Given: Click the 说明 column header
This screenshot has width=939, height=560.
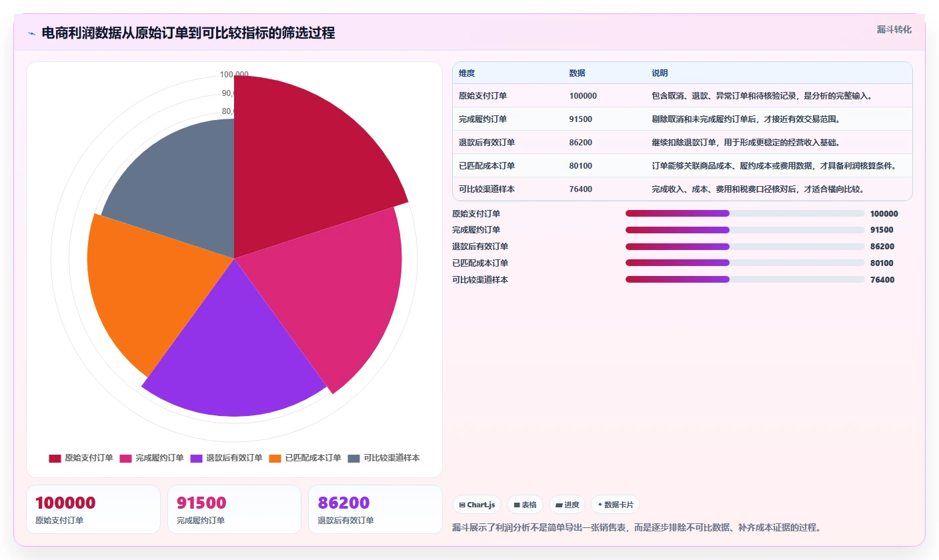Looking at the screenshot, I should point(660,73).
